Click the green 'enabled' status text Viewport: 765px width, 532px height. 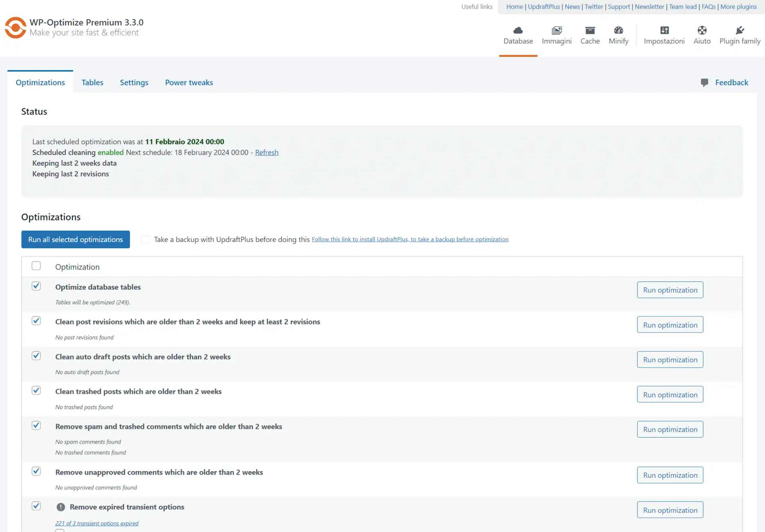tap(111, 153)
